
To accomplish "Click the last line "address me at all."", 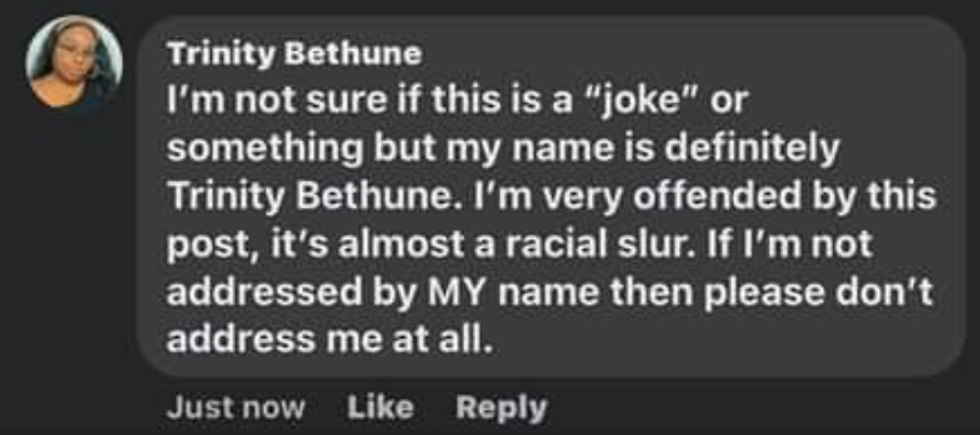I will tap(329, 341).
